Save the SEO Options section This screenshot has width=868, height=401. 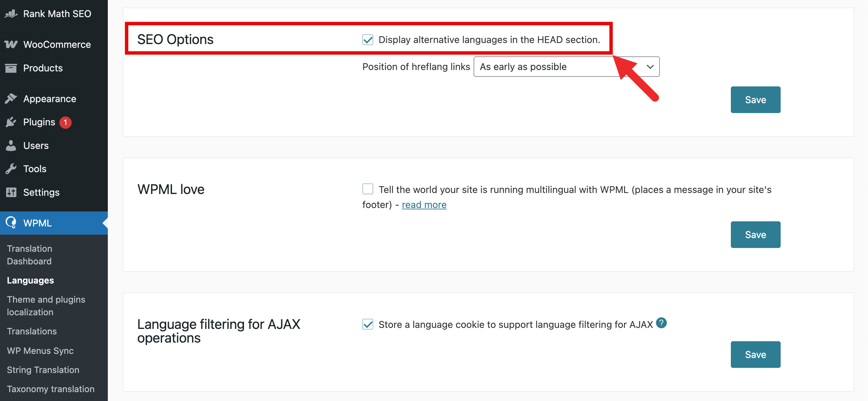[x=755, y=100]
